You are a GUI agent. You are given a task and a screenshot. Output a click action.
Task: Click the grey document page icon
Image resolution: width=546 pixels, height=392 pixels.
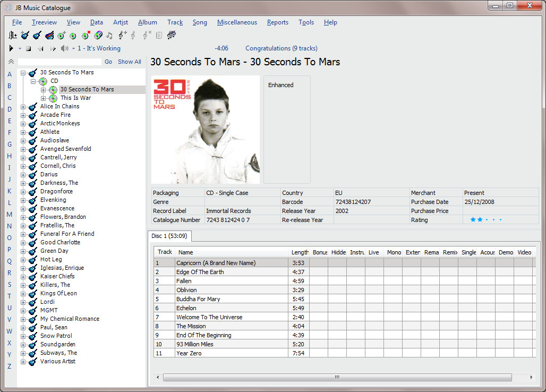click(159, 35)
